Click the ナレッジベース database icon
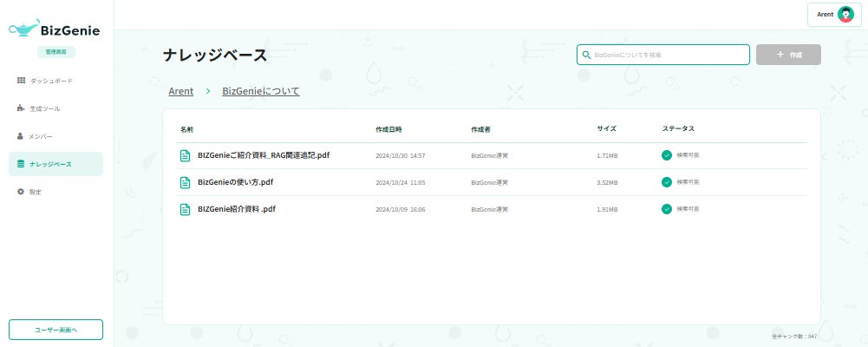The width and height of the screenshot is (868, 347). click(x=21, y=164)
